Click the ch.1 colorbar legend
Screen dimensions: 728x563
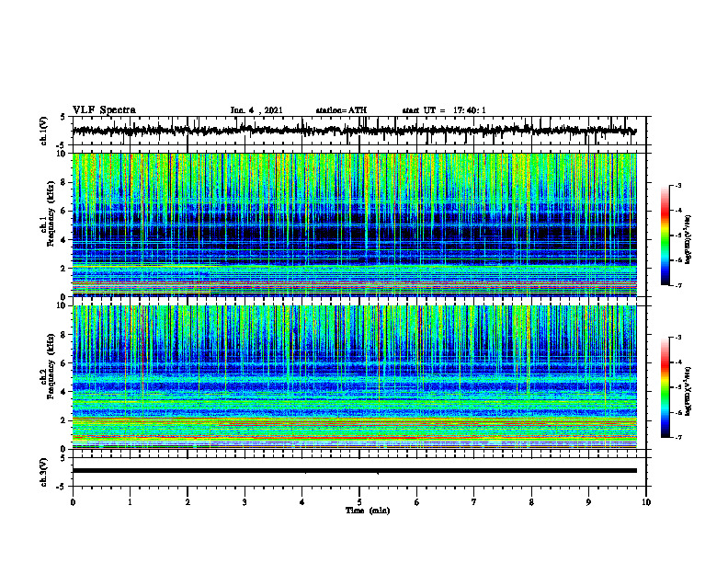pyautogui.click(x=665, y=236)
